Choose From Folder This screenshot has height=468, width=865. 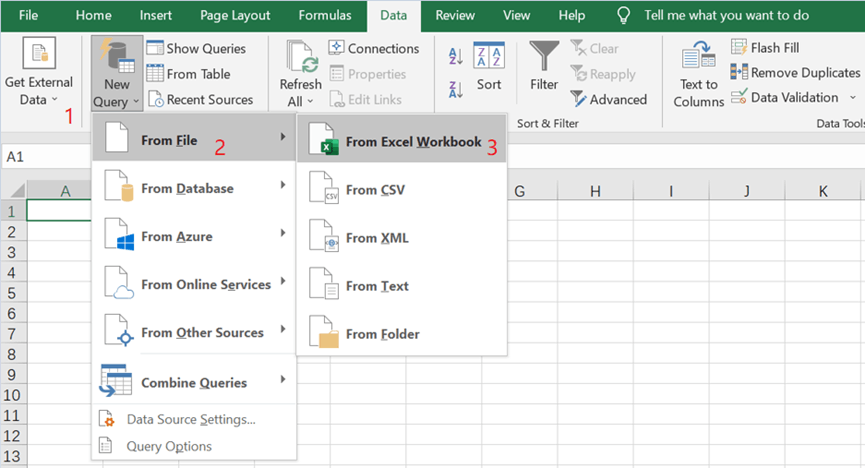pos(402,333)
